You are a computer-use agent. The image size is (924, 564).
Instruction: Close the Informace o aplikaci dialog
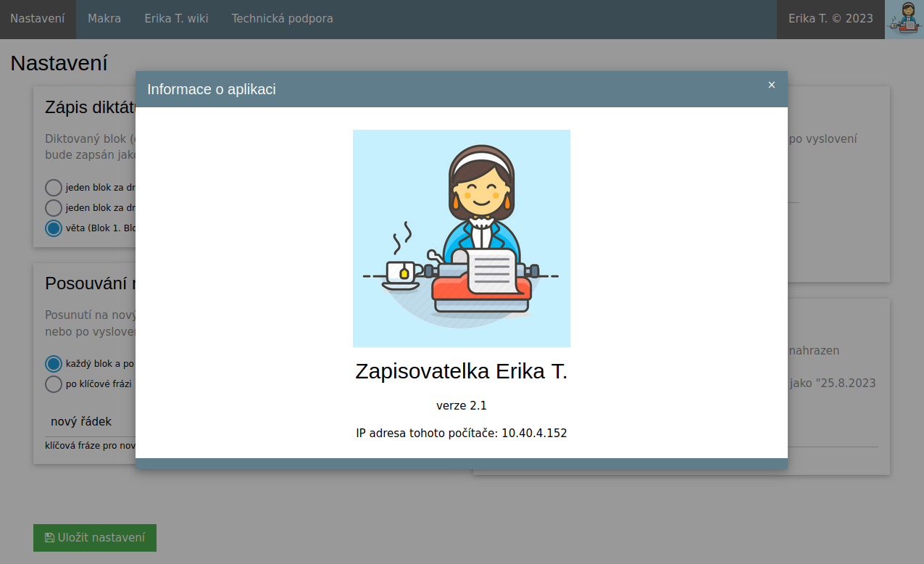(771, 85)
